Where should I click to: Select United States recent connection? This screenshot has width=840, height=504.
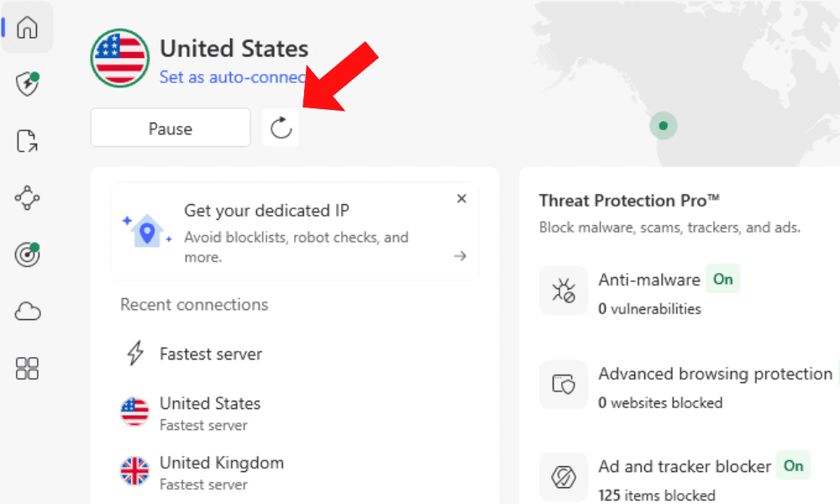(210, 412)
